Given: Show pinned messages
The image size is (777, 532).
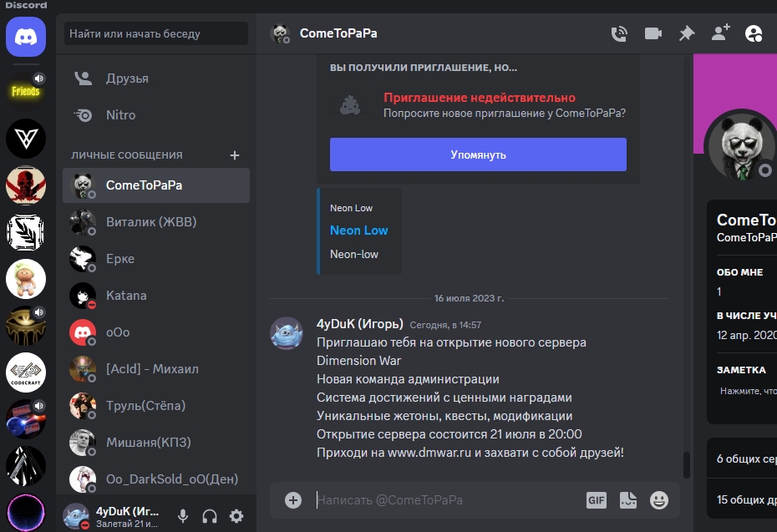Looking at the screenshot, I should pos(687,33).
